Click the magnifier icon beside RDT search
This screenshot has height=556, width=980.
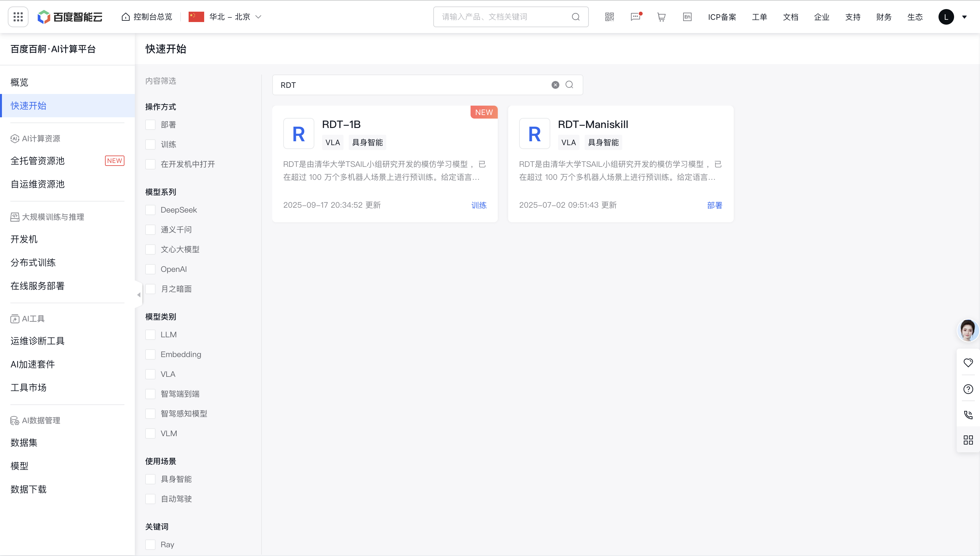point(569,85)
